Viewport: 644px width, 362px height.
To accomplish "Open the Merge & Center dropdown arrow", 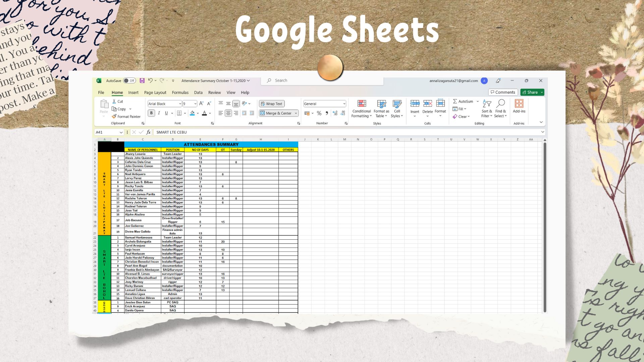I will (x=296, y=113).
